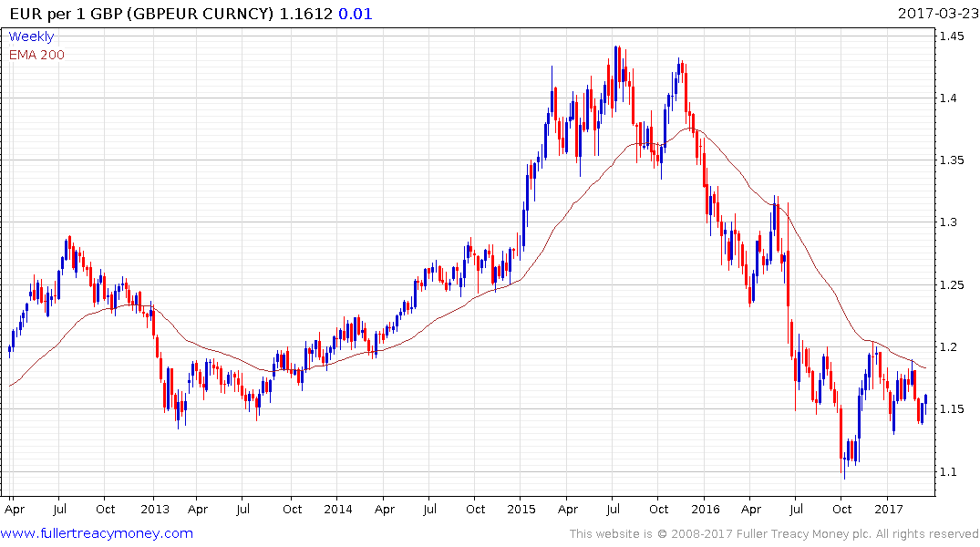
Task: Click the copyright notice text
Action: [x=774, y=534]
